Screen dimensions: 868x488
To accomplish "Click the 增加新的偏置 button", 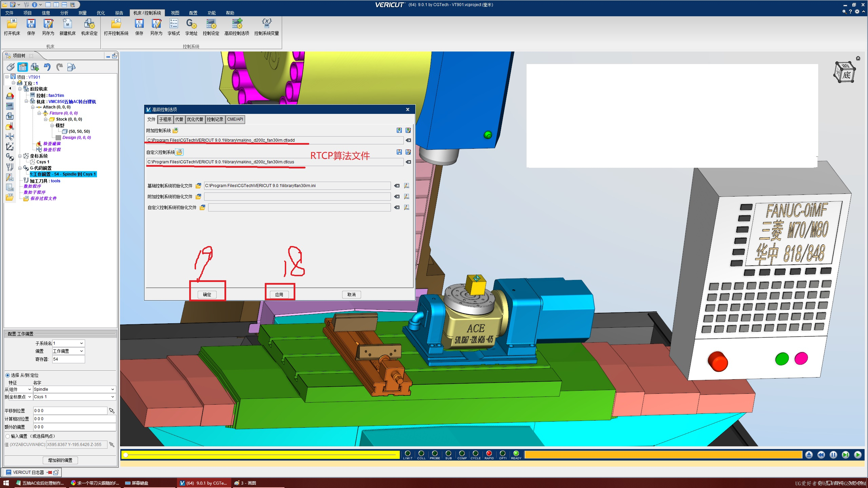I will coord(60,460).
